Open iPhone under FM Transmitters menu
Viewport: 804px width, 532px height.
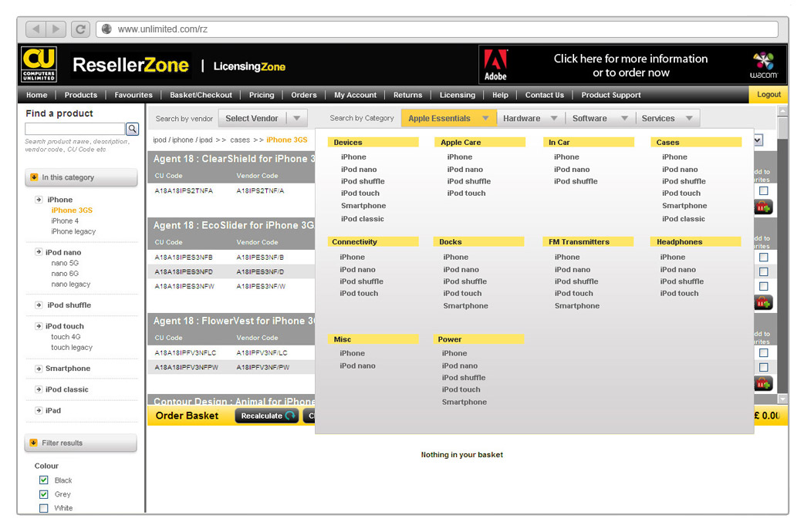tap(567, 257)
